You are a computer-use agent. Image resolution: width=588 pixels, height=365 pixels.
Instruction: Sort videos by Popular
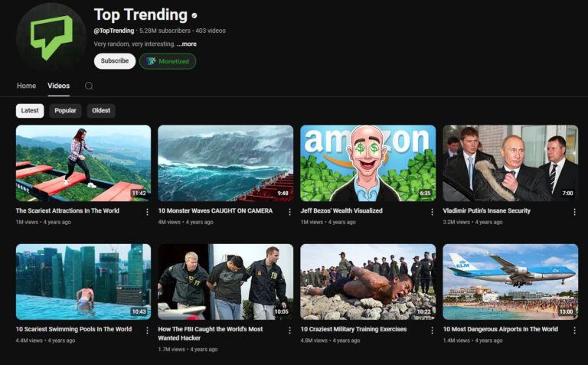(65, 110)
